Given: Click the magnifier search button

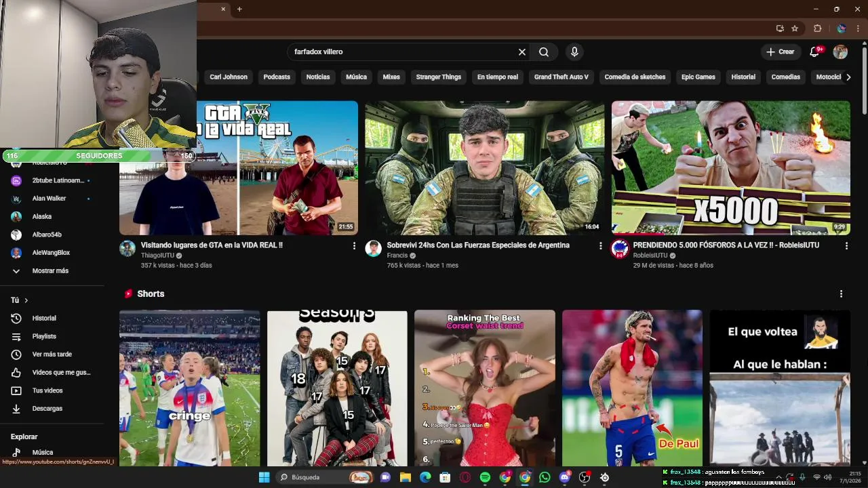Looking at the screenshot, I should pos(544,52).
